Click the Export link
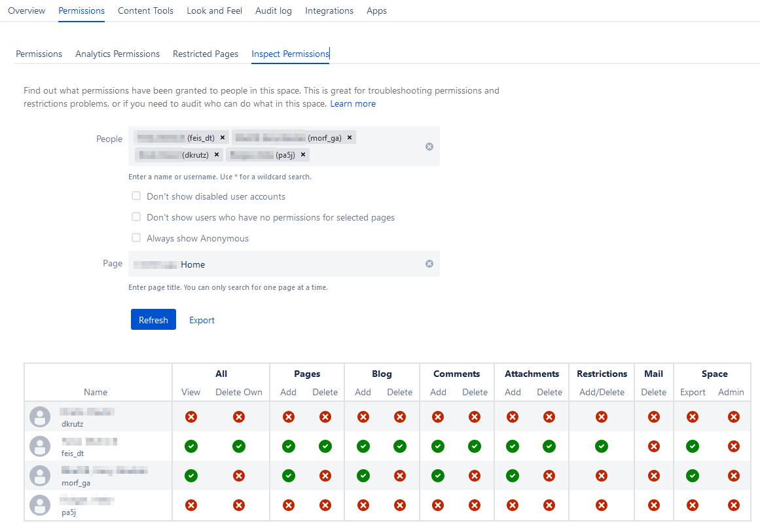760x532 pixels. [202, 320]
